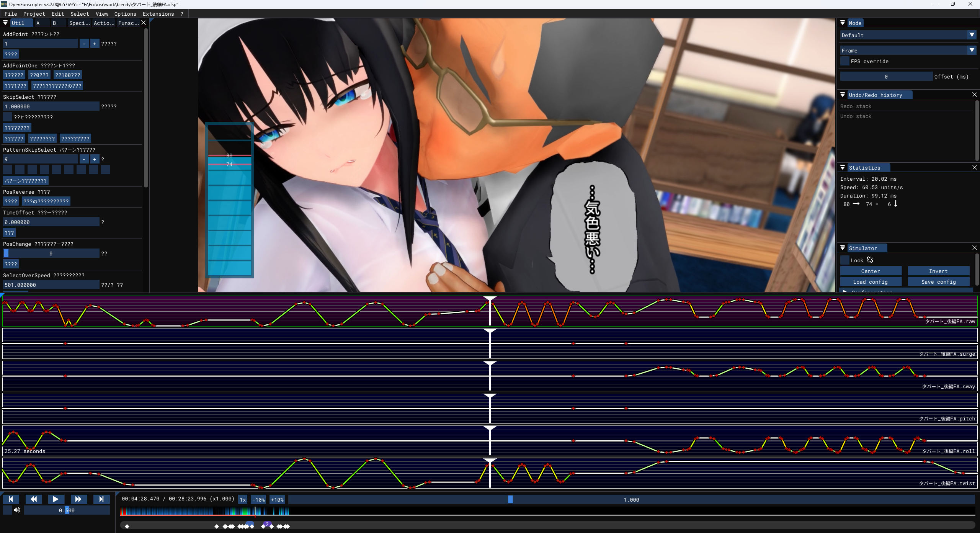
Task: Click the purple bookmark labeled 2
Action: point(267,524)
